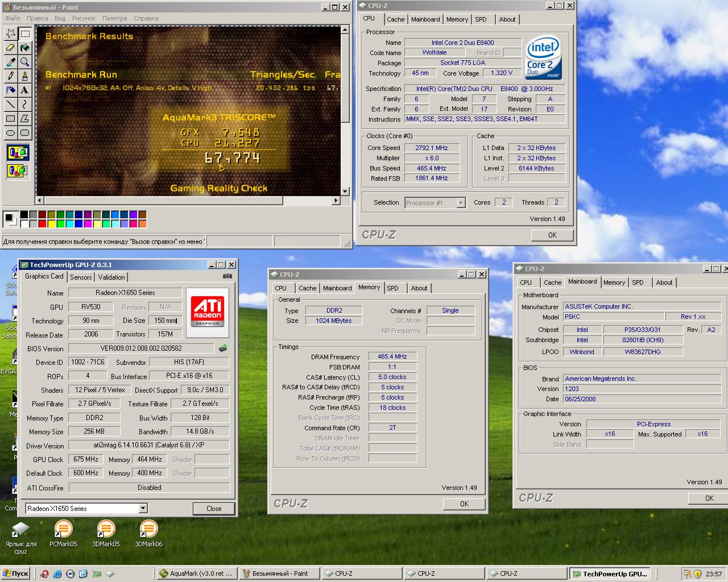728x582 pixels.
Task: Click the Paint vertical scrollbar down arrow
Action: click(x=345, y=192)
